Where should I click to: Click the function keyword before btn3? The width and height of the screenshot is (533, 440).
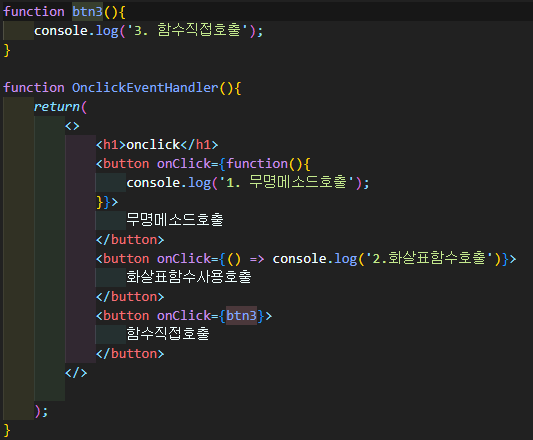(x=34, y=12)
